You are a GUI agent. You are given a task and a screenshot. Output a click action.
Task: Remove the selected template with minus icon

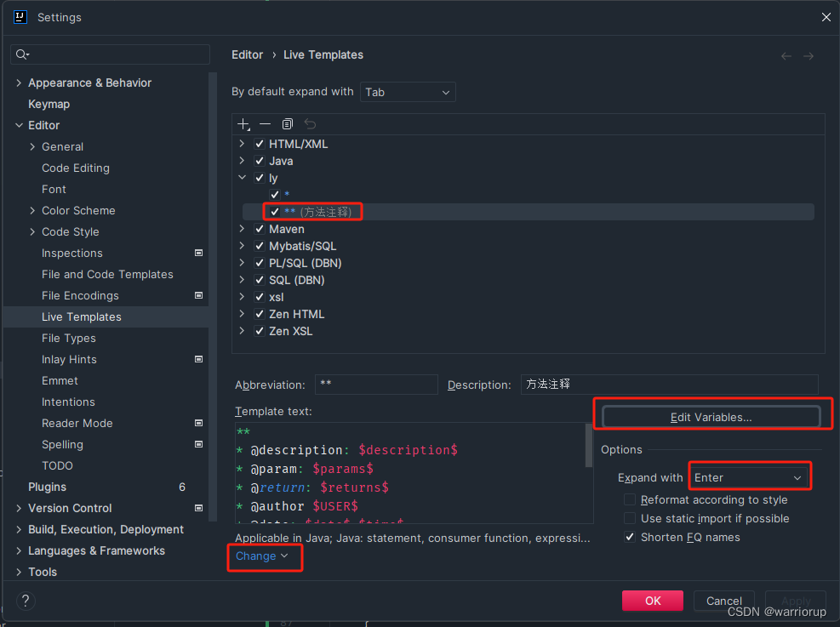(x=266, y=124)
